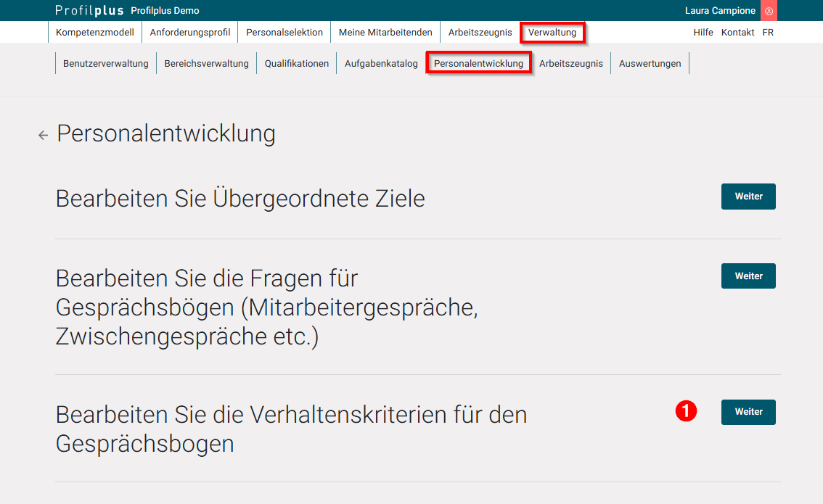
Task: Click Weiter beside Verhaltenskriterien für den Gesprächsbogen
Action: [x=748, y=411]
